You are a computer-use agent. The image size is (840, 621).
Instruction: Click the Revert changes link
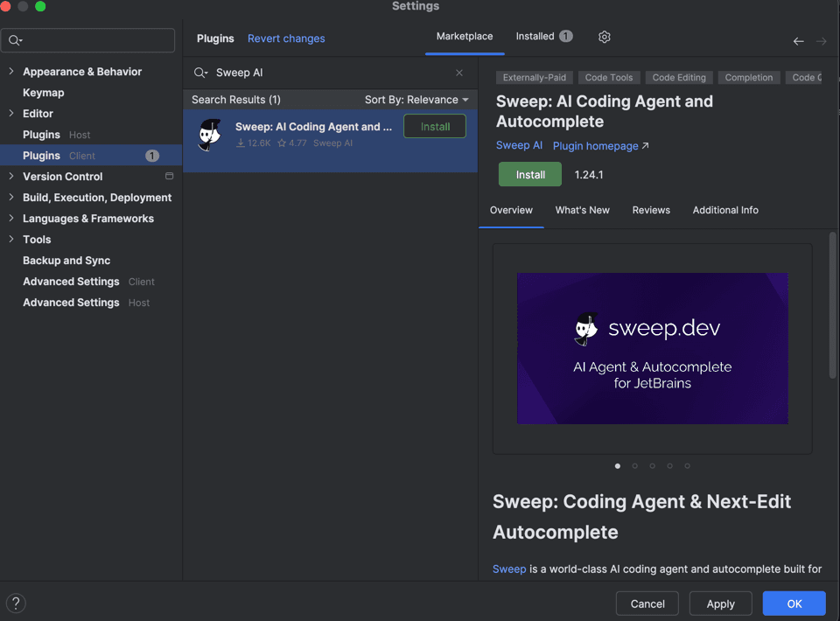(286, 38)
